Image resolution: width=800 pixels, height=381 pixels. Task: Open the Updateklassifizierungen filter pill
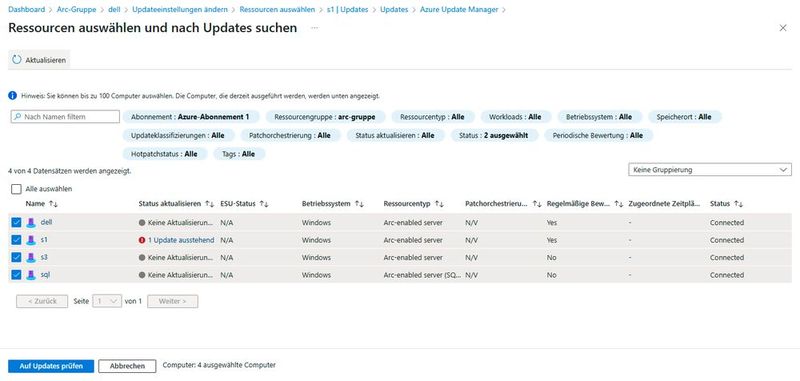coord(178,135)
